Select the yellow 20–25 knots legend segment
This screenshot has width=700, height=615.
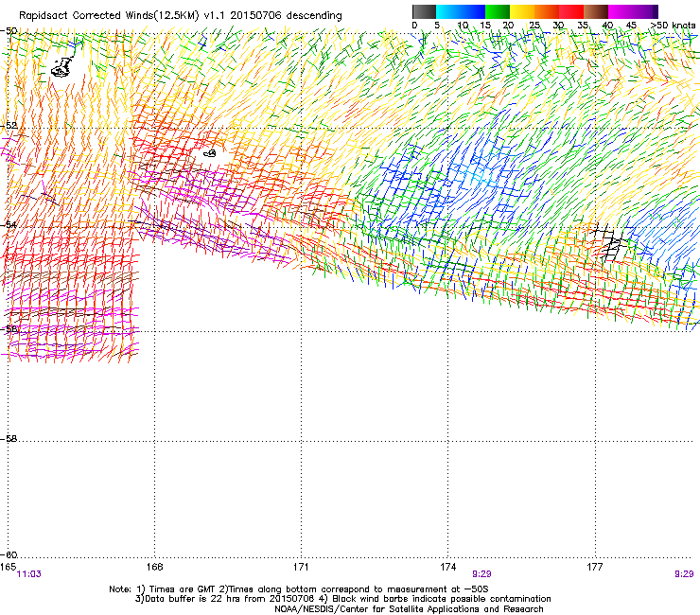click(522, 11)
